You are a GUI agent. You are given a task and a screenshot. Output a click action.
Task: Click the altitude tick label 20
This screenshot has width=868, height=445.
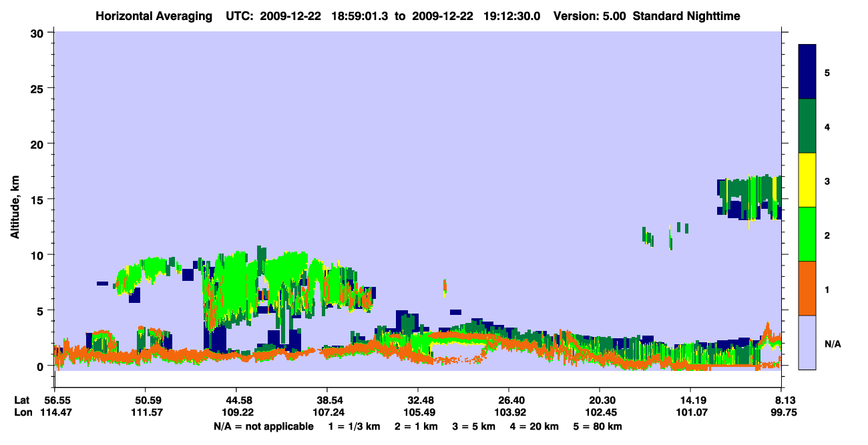tap(38, 143)
